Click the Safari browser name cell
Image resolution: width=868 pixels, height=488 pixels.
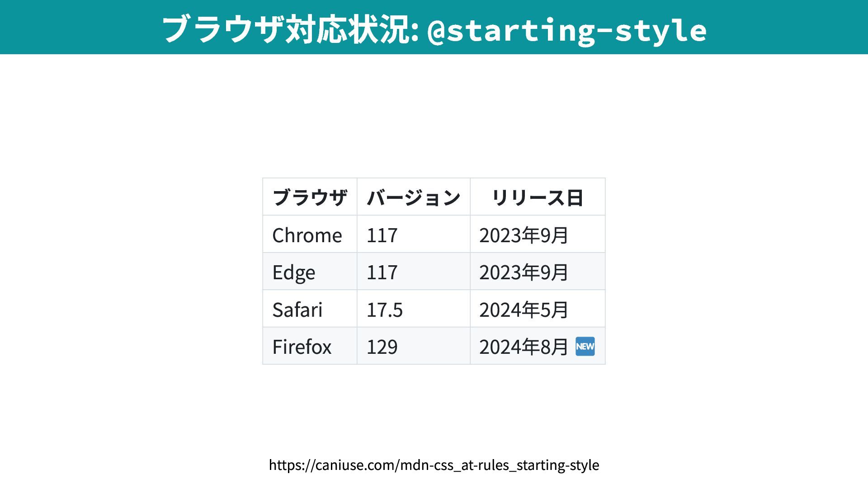pyautogui.click(x=297, y=310)
